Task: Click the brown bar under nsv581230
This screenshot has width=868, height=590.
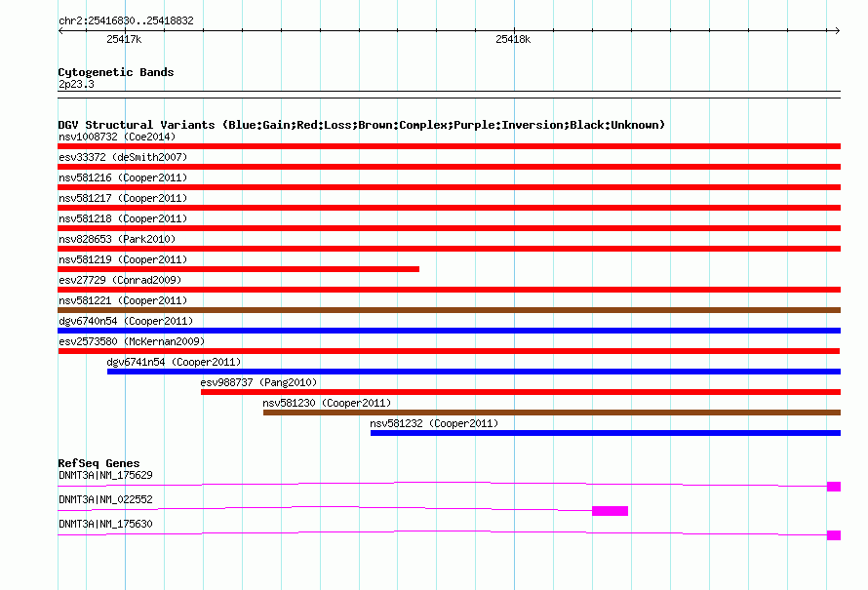Action: pyautogui.click(x=552, y=413)
